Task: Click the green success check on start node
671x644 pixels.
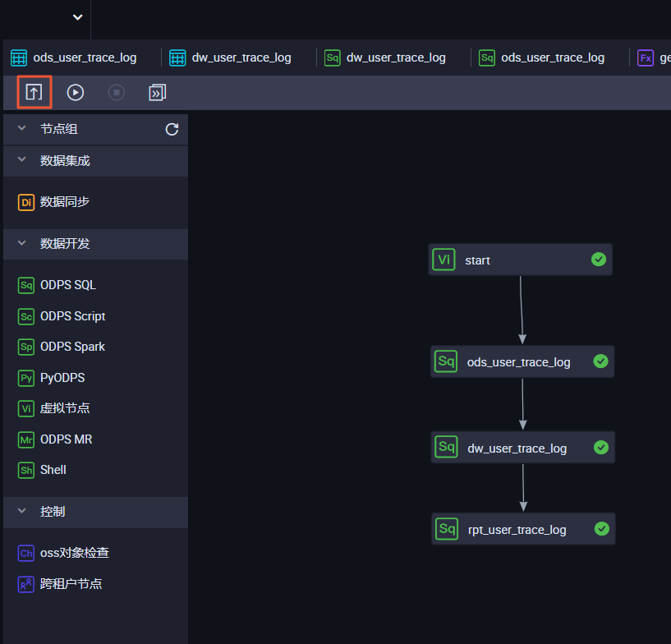Action: coord(599,259)
